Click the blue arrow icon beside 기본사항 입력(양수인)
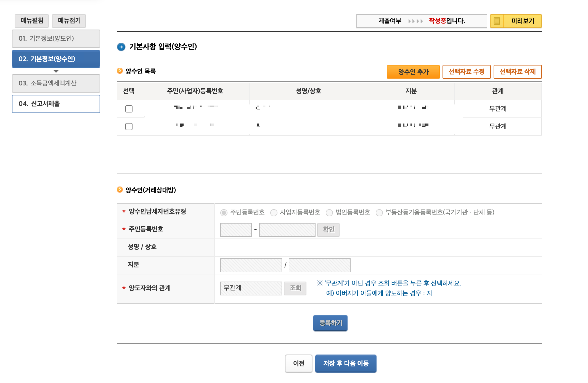 tap(121, 47)
